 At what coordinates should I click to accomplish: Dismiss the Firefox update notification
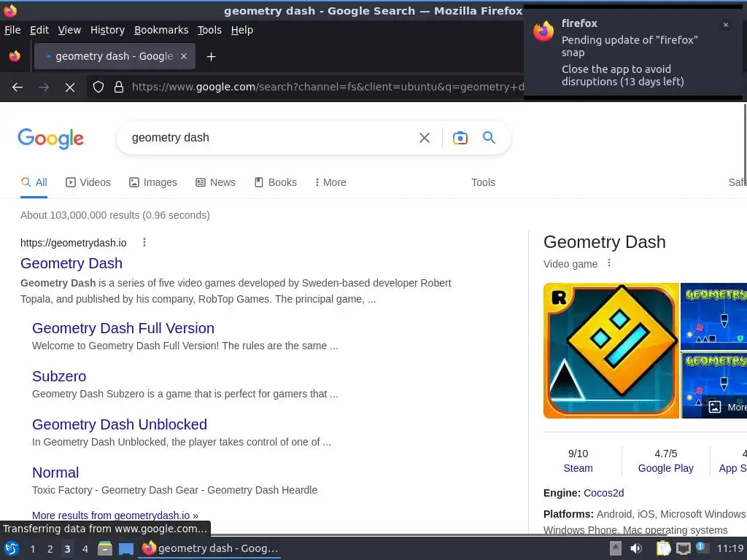(726, 25)
